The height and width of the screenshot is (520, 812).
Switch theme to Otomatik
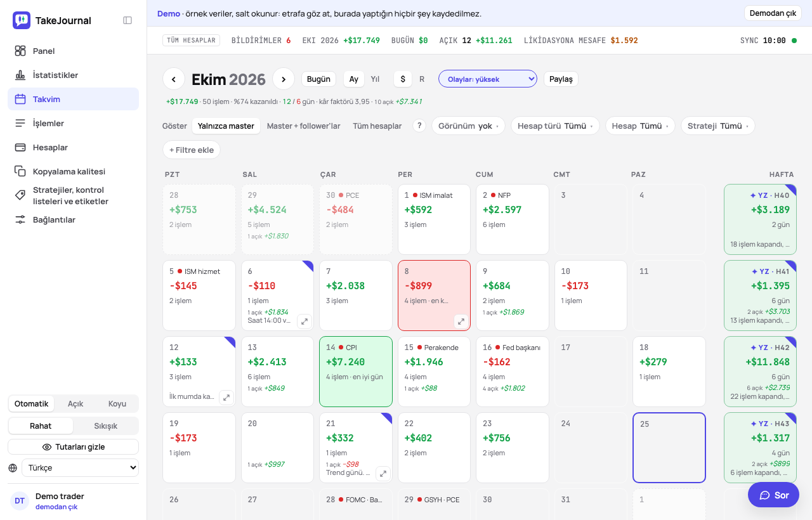point(32,404)
